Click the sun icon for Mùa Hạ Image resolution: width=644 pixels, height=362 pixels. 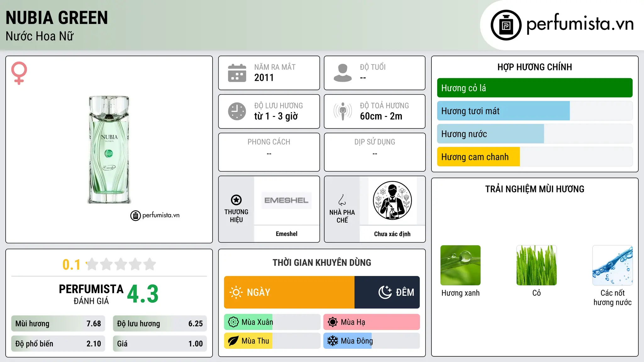pos(333,322)
